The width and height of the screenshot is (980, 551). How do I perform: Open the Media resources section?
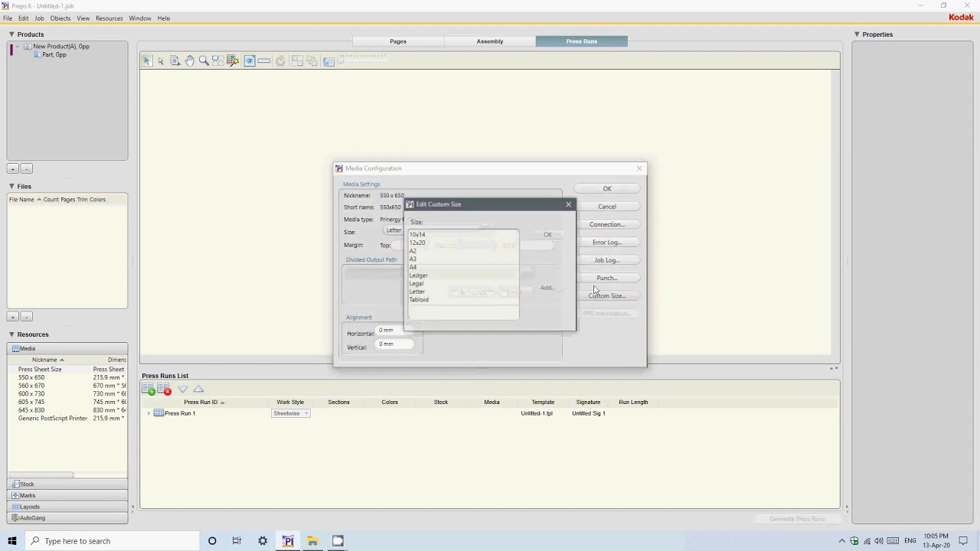(67, 348)
